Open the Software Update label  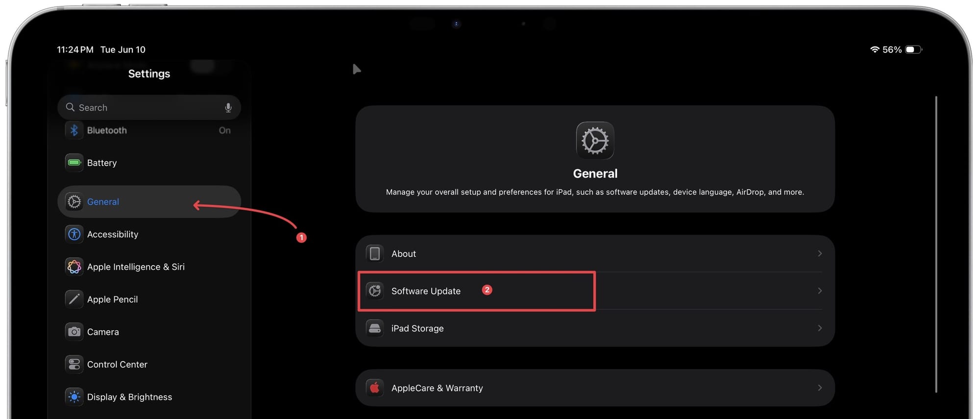[426, 291]
